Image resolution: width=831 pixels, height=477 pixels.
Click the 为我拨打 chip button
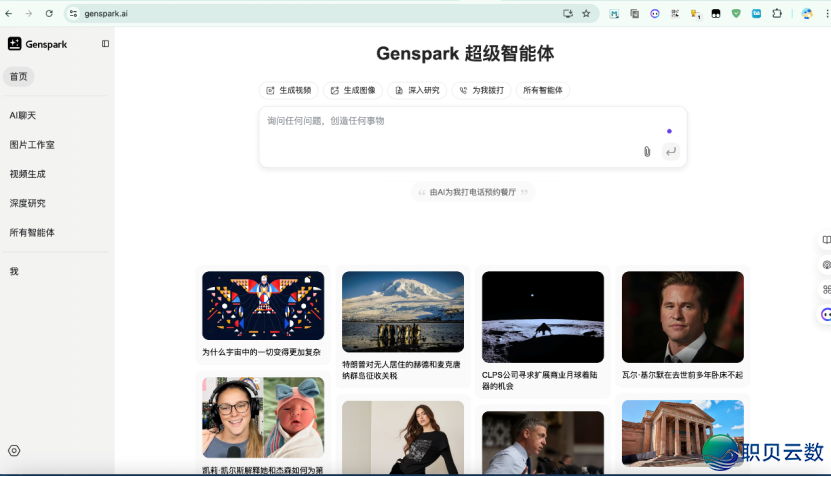coord(481,90)
